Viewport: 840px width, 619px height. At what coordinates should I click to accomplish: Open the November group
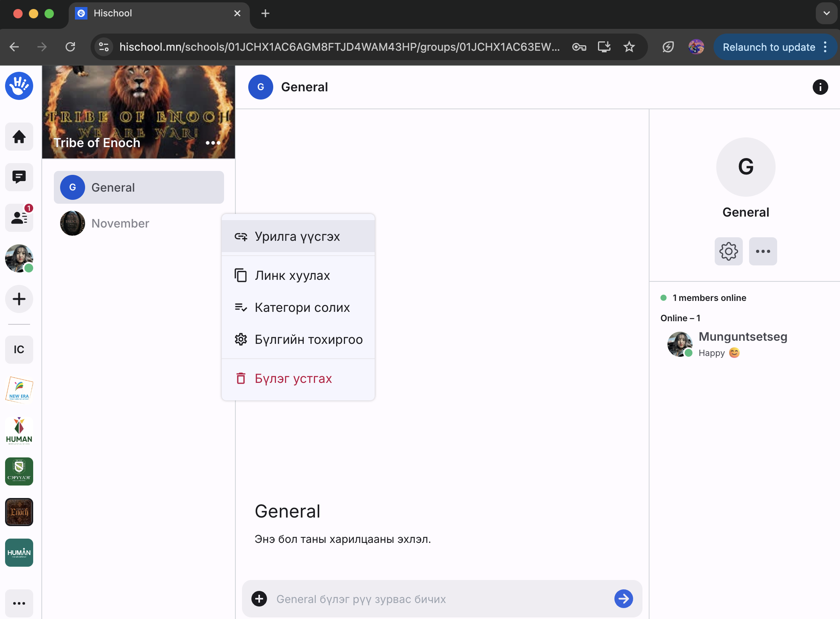point(120,223)
